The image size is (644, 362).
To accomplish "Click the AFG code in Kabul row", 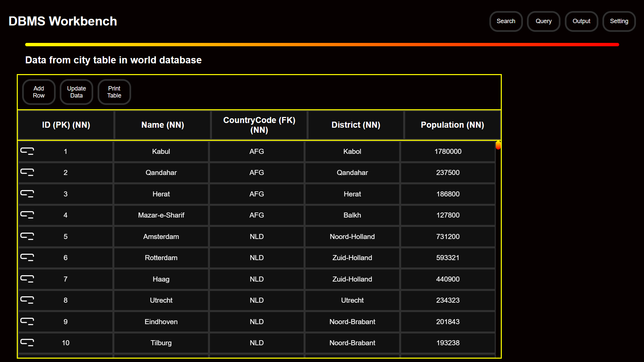I will coord(257,152).
